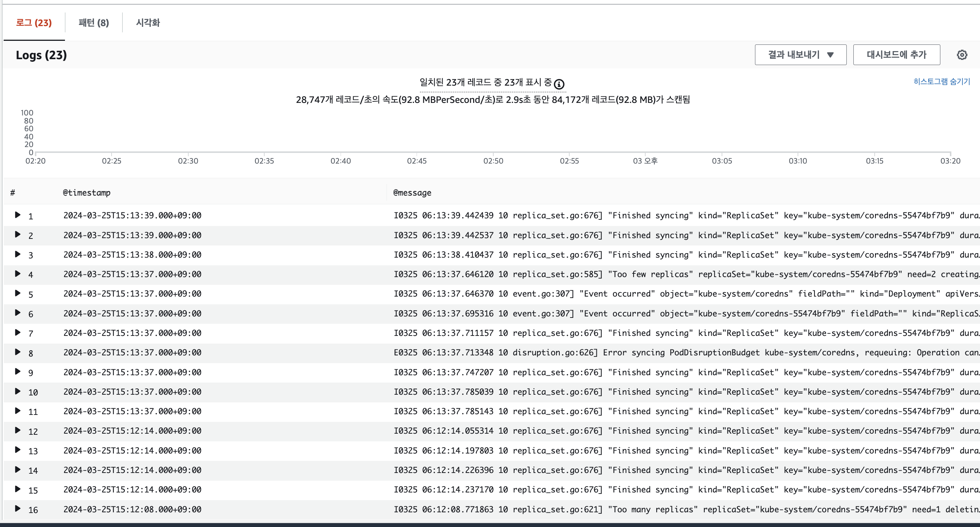Expand log row 5 Deployment event
Viewport: 980px width, 527px height.
point(18,293)
